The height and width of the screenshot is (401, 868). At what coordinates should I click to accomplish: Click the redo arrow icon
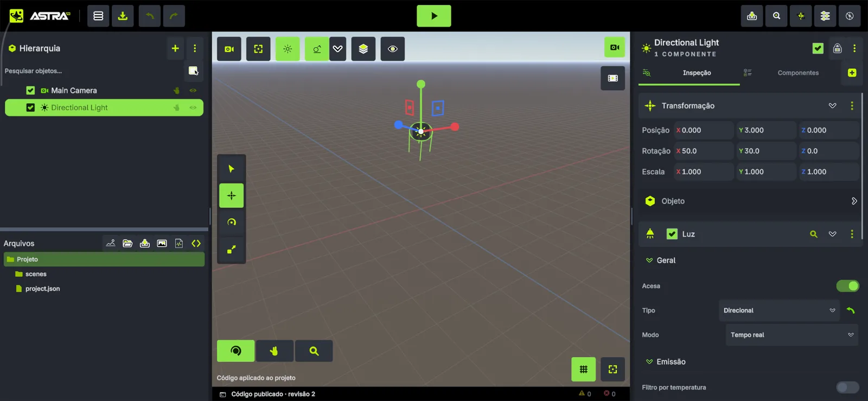[x=174, y=16]
